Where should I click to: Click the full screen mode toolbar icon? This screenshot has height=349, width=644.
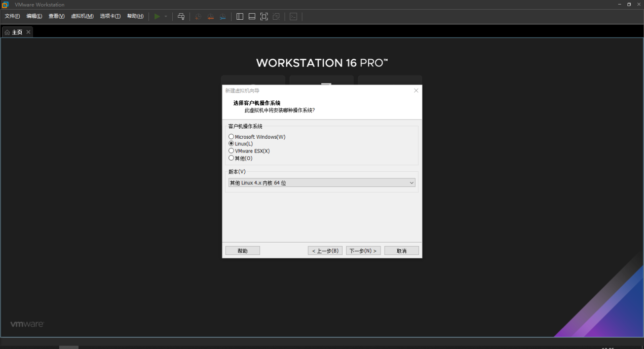coord(264,16)
